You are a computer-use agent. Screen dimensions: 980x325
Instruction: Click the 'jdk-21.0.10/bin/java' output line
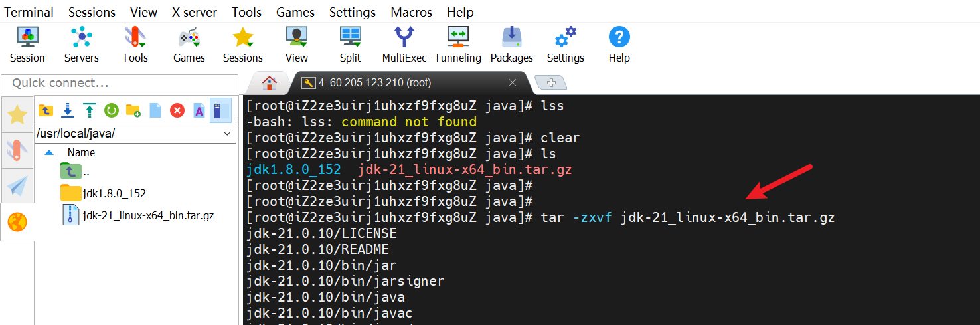[x=325, y=297]
